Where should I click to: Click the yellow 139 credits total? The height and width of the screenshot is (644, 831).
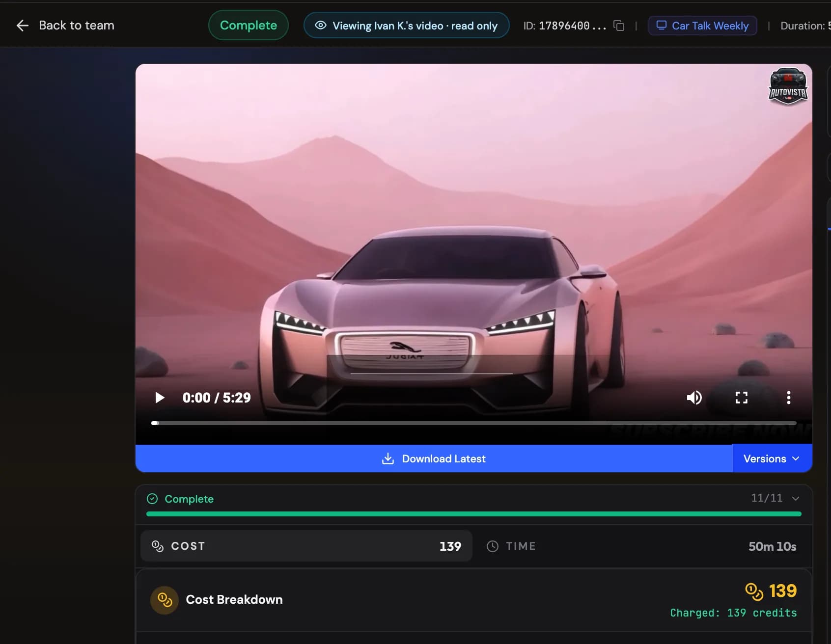click(x=771, y=590)
